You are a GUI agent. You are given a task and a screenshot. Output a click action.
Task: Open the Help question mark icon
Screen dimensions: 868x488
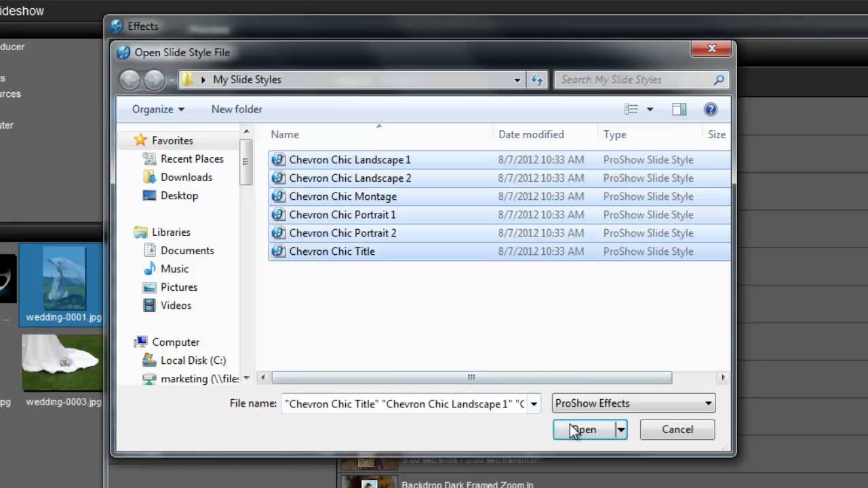tap(711, 109)
